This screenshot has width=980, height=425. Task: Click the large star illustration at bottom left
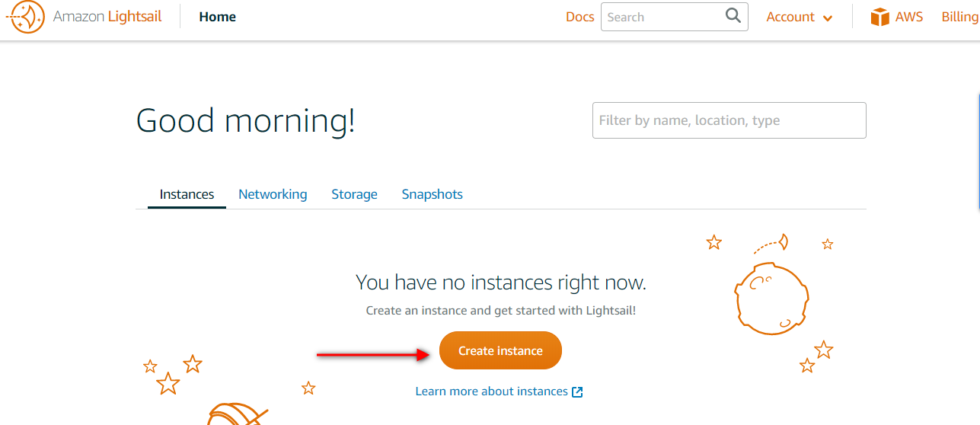(x=168, y=383)
